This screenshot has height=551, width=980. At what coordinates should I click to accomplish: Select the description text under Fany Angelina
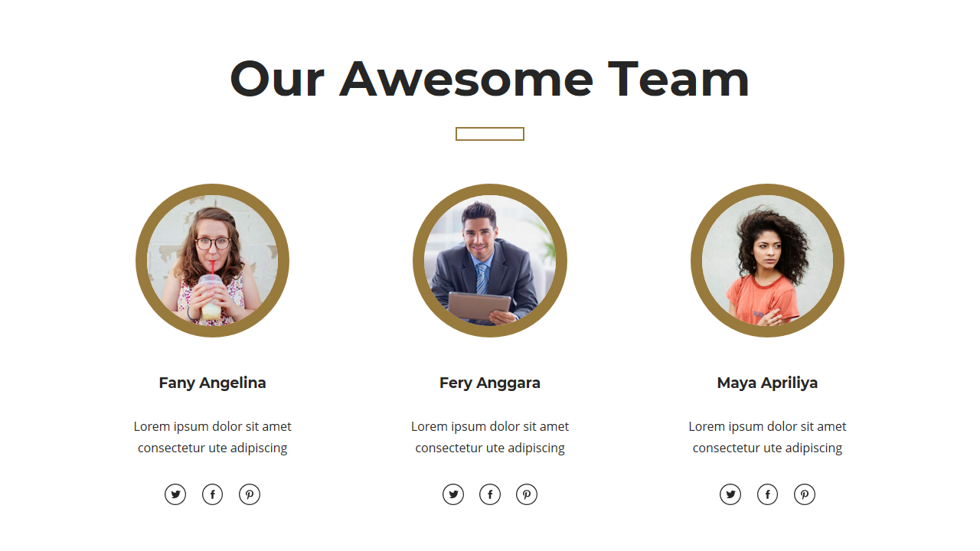pyautogui.click(x=212, y=437)
